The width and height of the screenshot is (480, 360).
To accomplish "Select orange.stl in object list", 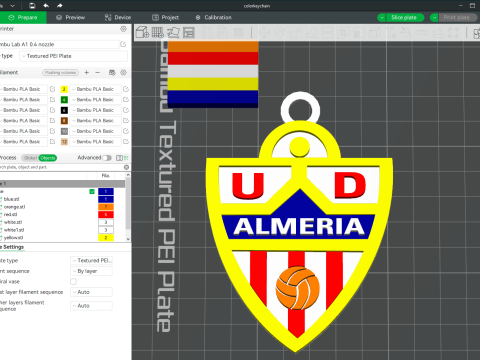I will click(14, 207).
